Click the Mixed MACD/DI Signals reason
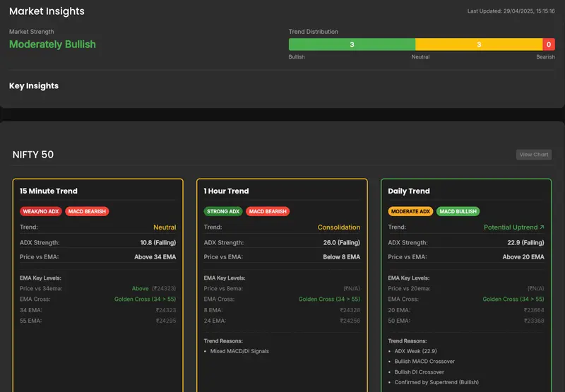This screenshot has width=565, height=392. [239, 351]
